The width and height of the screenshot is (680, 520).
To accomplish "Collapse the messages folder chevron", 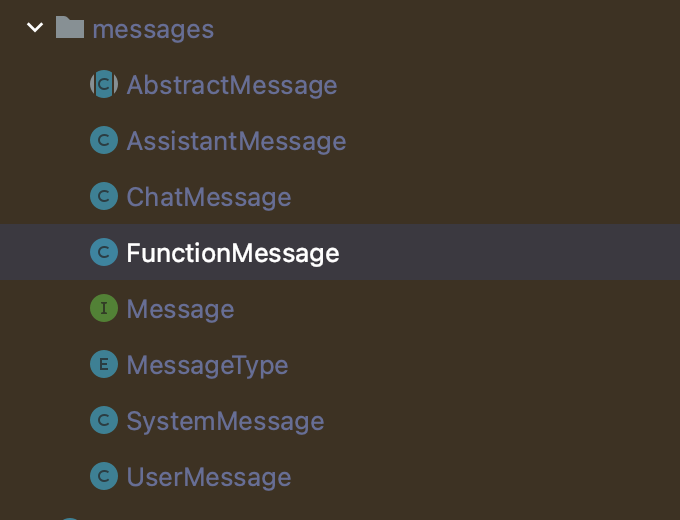I will [36, 28].
